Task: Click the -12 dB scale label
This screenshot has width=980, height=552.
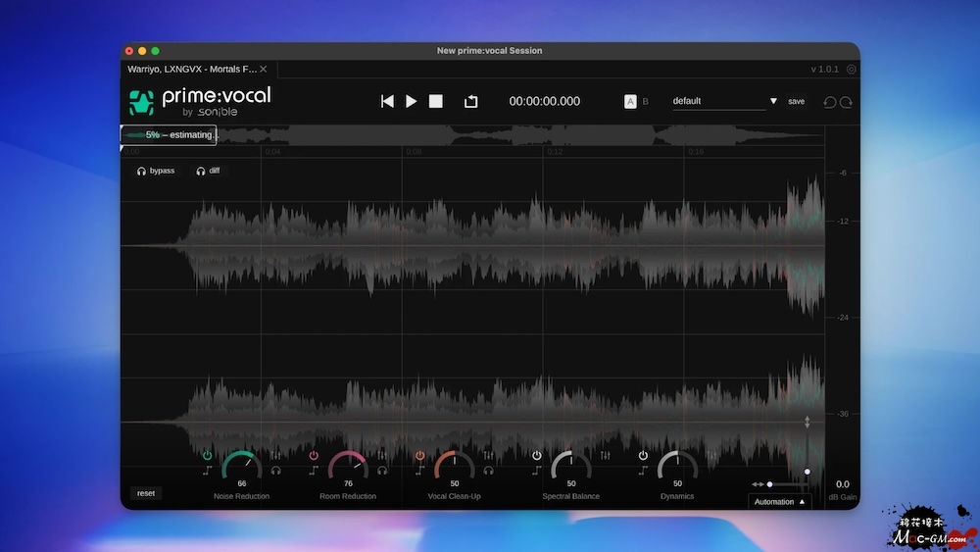Action: 842,222
